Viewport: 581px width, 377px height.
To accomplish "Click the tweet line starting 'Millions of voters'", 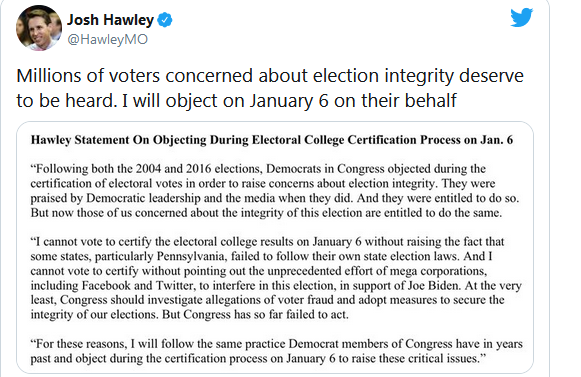I will (270, 76).
